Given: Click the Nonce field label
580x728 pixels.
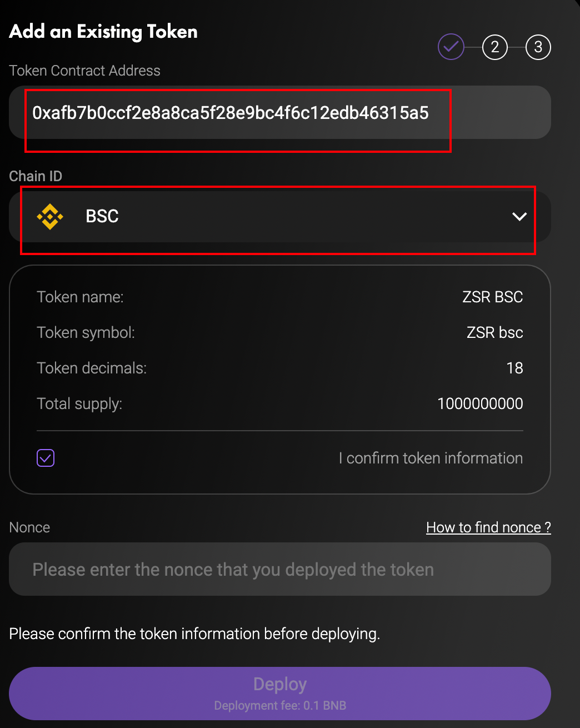Looking at the screenshot, I should click(x=29, y=527).
